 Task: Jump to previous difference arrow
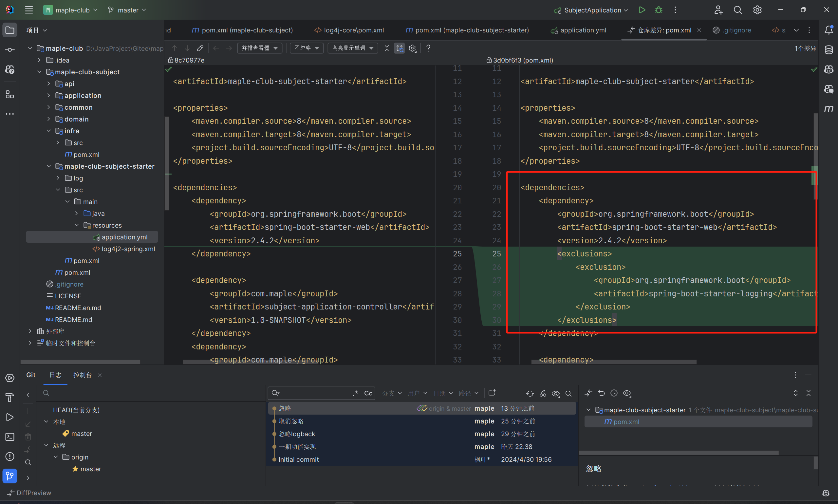(x=175, y=48)
